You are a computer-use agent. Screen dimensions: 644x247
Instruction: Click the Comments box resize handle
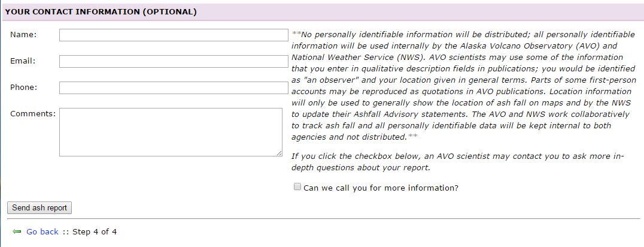[280, 153]
